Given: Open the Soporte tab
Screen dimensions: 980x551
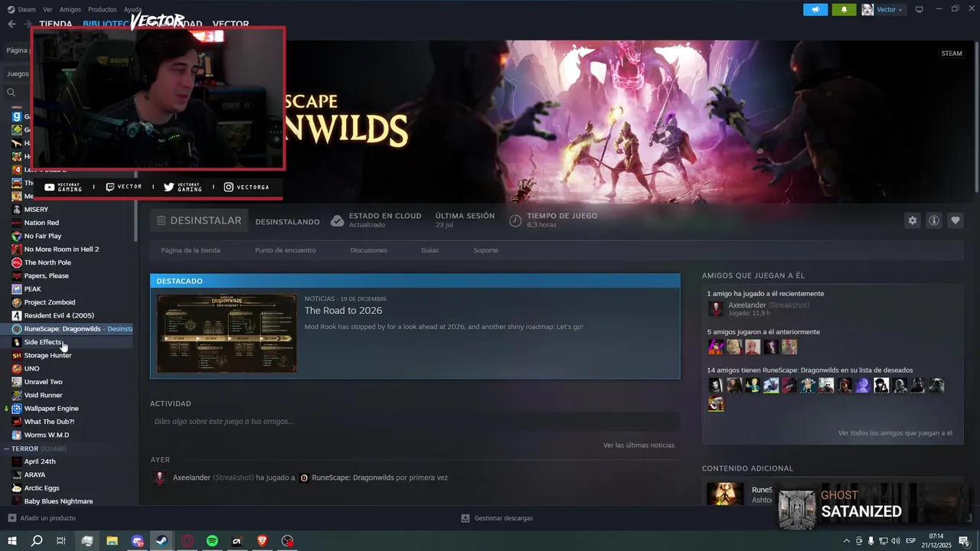Looking at the screenshot, I should pos(485,250).
